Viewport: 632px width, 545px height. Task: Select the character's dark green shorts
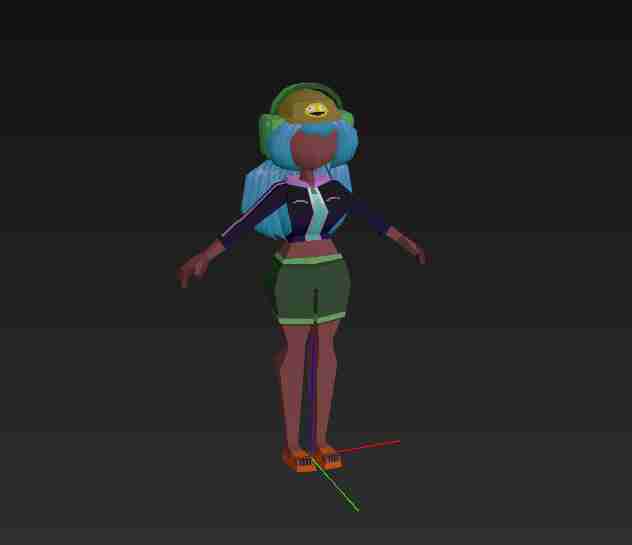click(311, 289)
